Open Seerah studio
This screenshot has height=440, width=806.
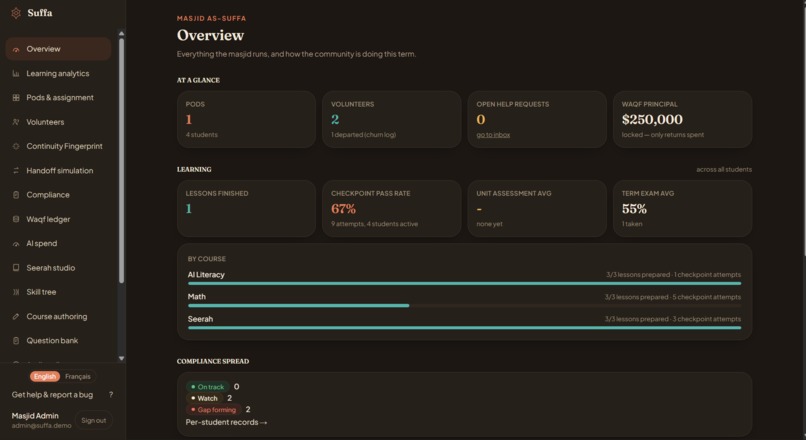pyautogui.click(x=58, y=268)
